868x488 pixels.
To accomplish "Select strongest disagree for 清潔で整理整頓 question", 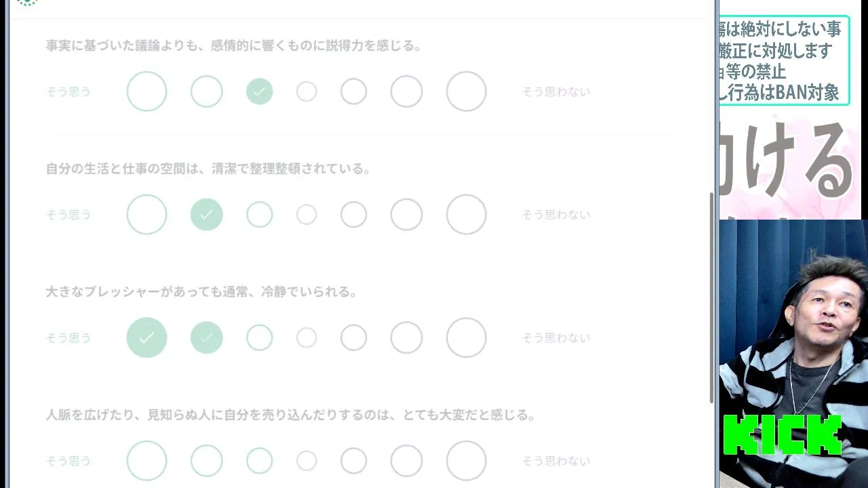I will click(x=467, y=215).
